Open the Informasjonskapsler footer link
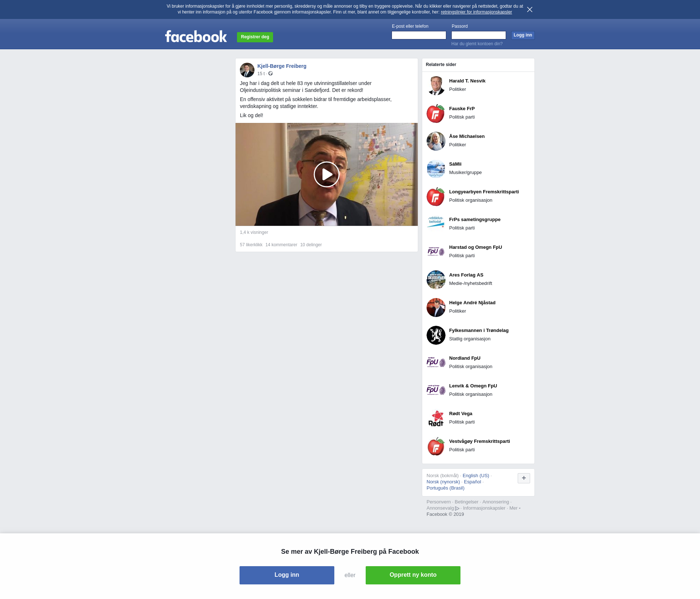 click(484, 508)
